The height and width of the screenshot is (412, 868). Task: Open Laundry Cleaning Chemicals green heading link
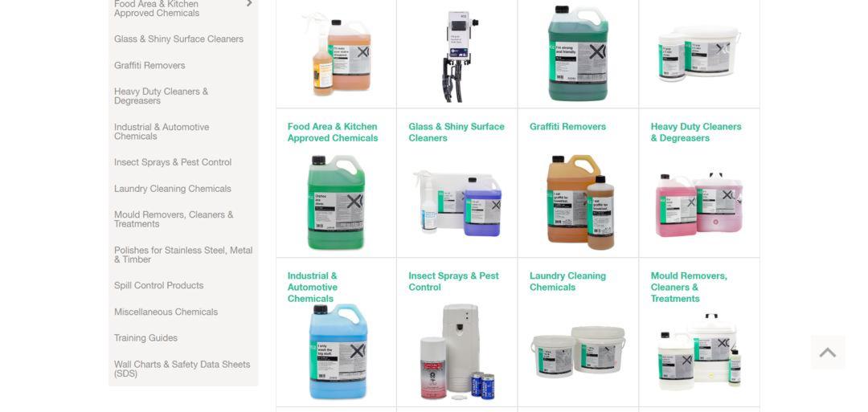tap(567, 281)
